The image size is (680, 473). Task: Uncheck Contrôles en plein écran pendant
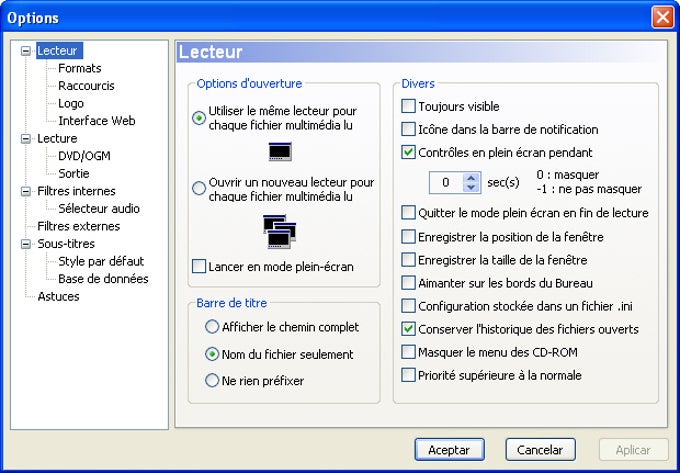tap(408, 152)
